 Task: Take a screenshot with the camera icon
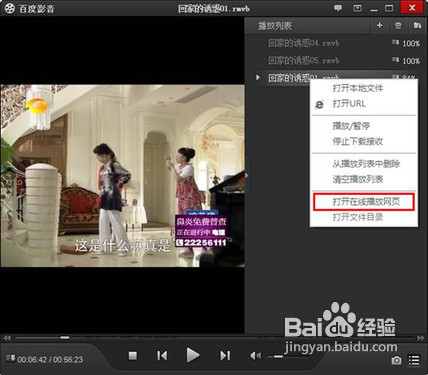tap(396, 360)
